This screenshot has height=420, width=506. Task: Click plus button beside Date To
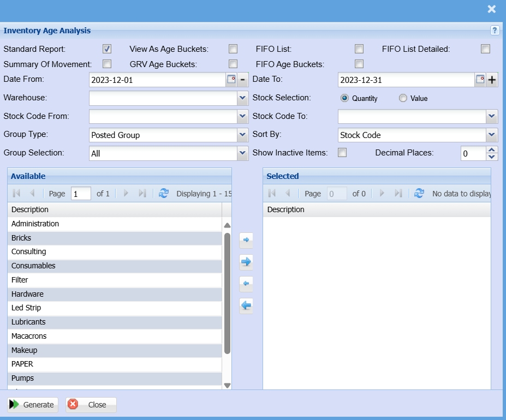click(492, 80)
